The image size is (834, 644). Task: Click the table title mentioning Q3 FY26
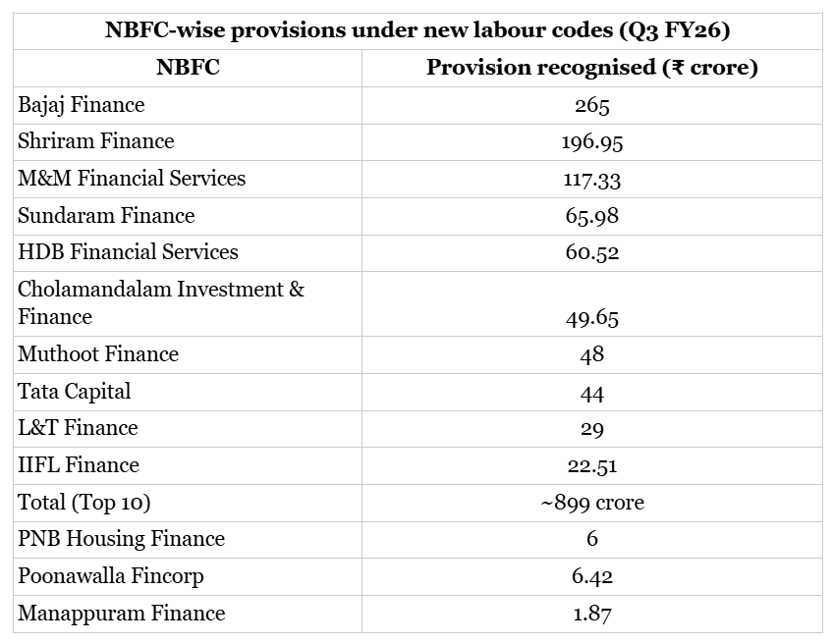point(417,30)
